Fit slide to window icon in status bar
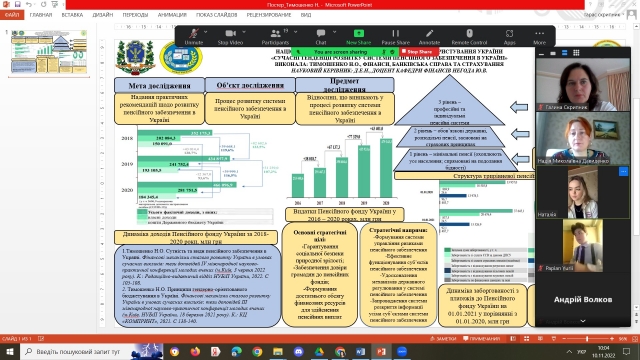The width and height of the screenshot is (640, 360). pyautogui.click(x=635, y=339)
